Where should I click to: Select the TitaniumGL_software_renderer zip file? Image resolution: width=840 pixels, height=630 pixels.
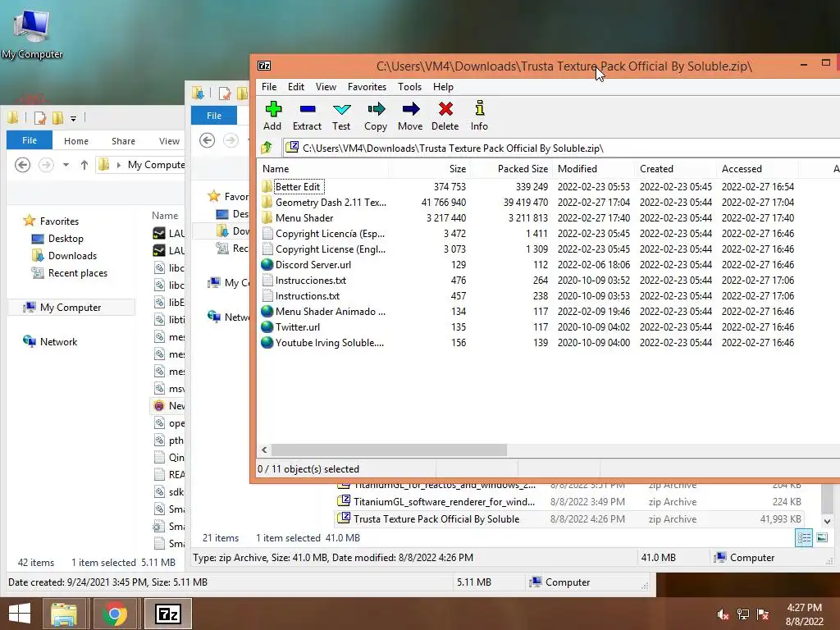pyautogui.click(x=569, y=501)
